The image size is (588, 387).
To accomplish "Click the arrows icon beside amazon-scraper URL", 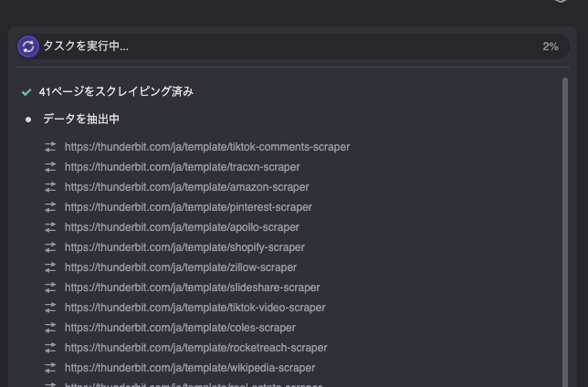I will click(x=50, y=187).
